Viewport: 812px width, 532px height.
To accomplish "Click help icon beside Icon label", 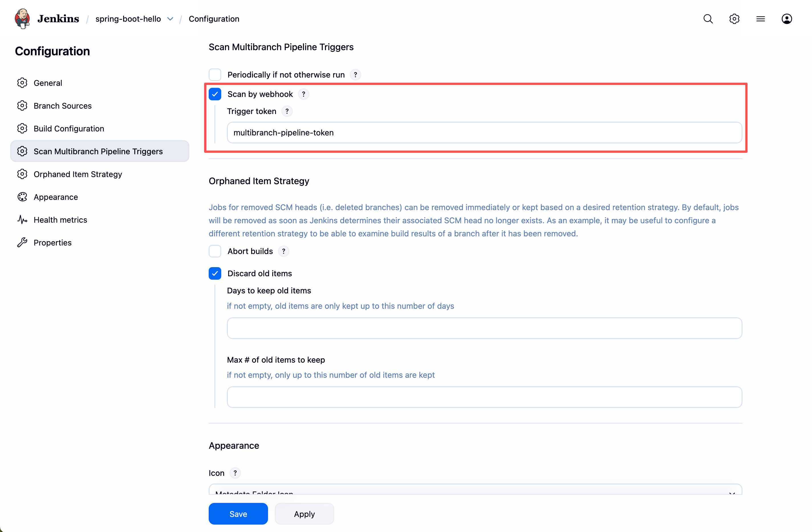I will coord(235,473).
